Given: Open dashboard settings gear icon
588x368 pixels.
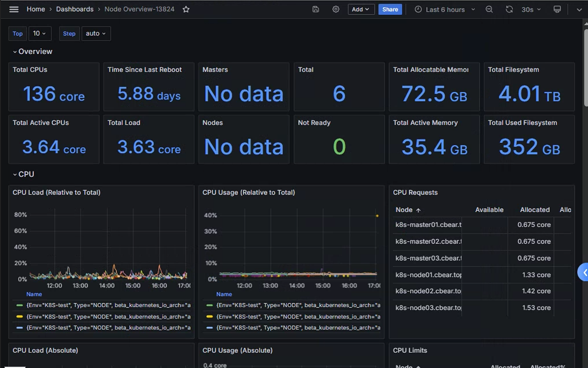Looking at the screenshot, I should coord(336,9).
